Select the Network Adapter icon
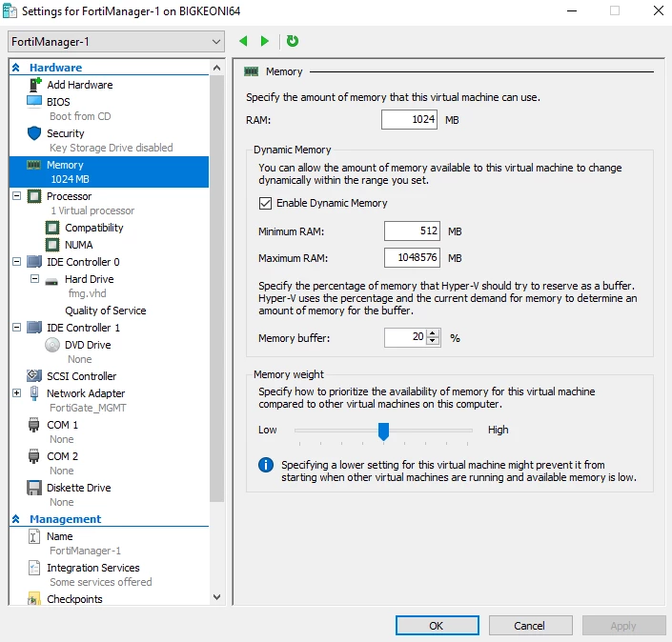The height and width of the screenshot is (642, 672). (x=34, y=393)
